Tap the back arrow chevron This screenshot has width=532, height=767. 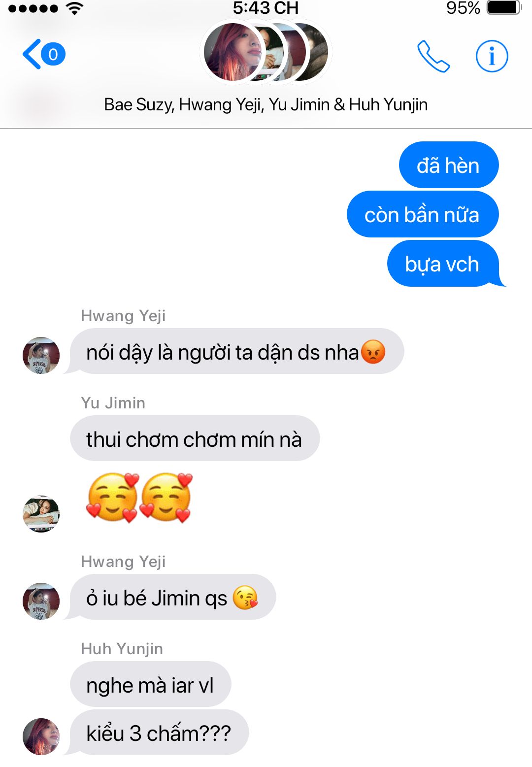(x=31, y=54)
